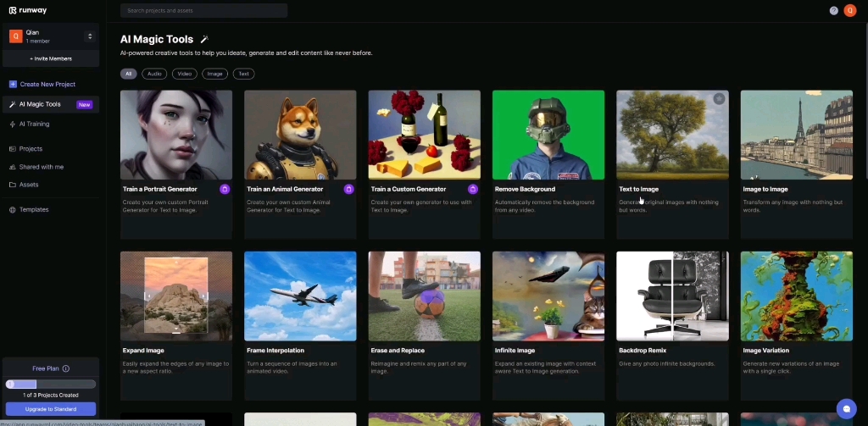The height and width of the screenshot is (426, 868).
Task: Click the orange user avatar in top right
Action: [x=850, y=11]
